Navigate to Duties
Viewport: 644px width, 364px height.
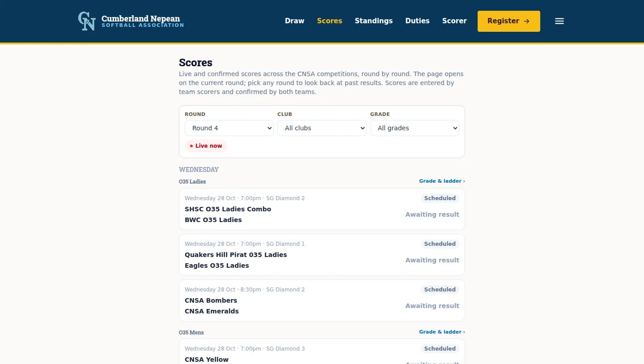tap(417, 21)
